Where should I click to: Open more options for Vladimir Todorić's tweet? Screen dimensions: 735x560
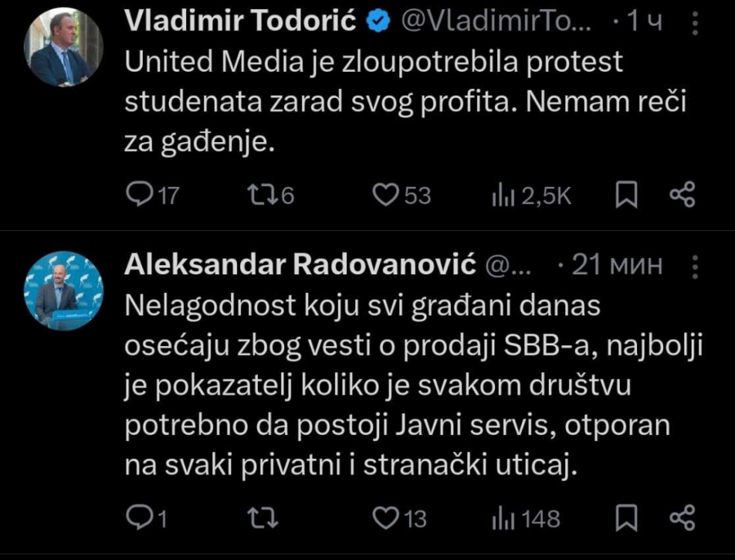click(695, 22)
